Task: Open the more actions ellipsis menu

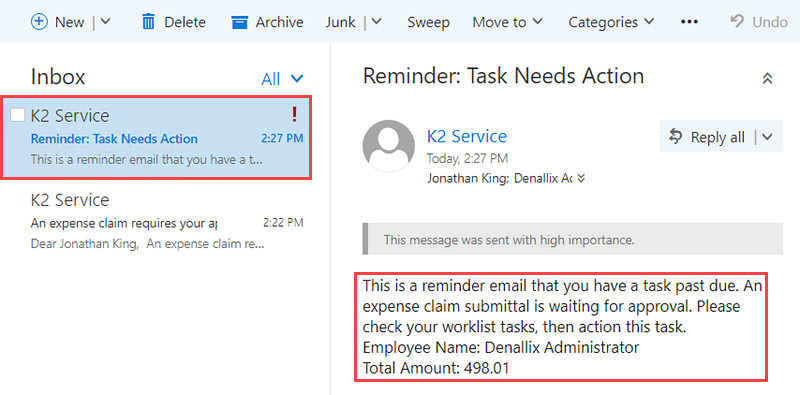Action: coord(689,22)
